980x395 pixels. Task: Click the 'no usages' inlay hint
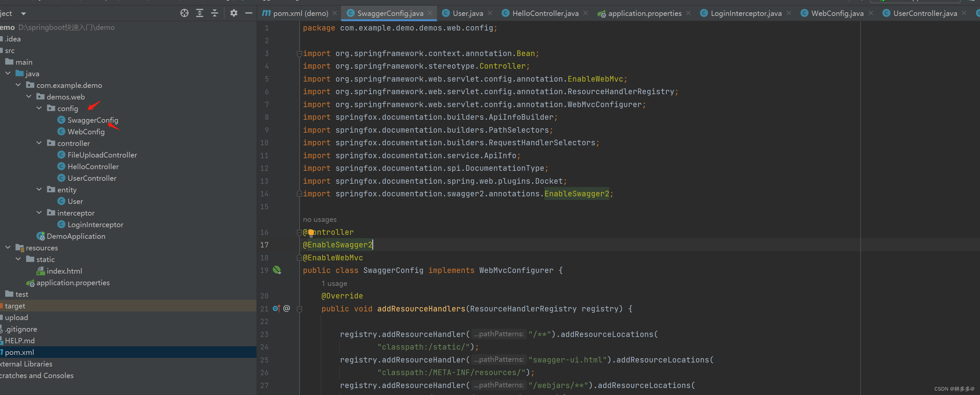pyautogui.click(x=319, y=219)
